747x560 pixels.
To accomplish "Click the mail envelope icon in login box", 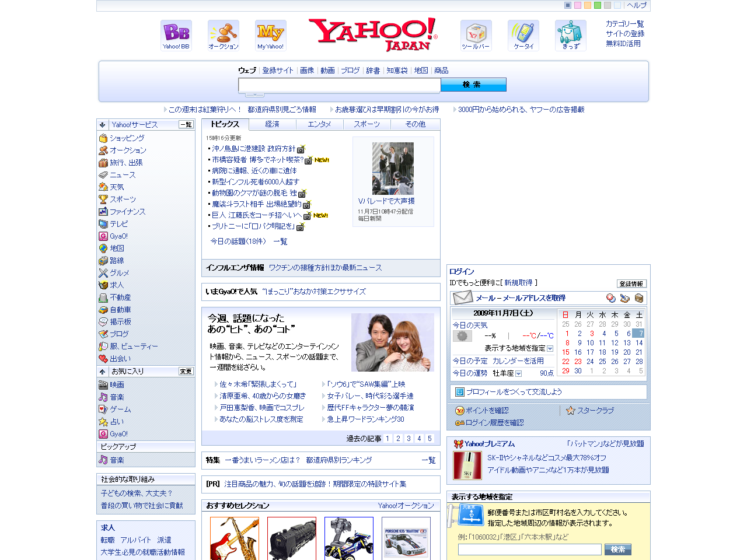I will point(463,298).
